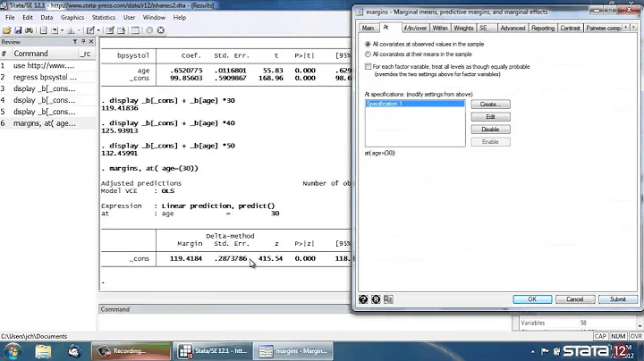Click the dialog Reset (R) icon

pos(376,299)
